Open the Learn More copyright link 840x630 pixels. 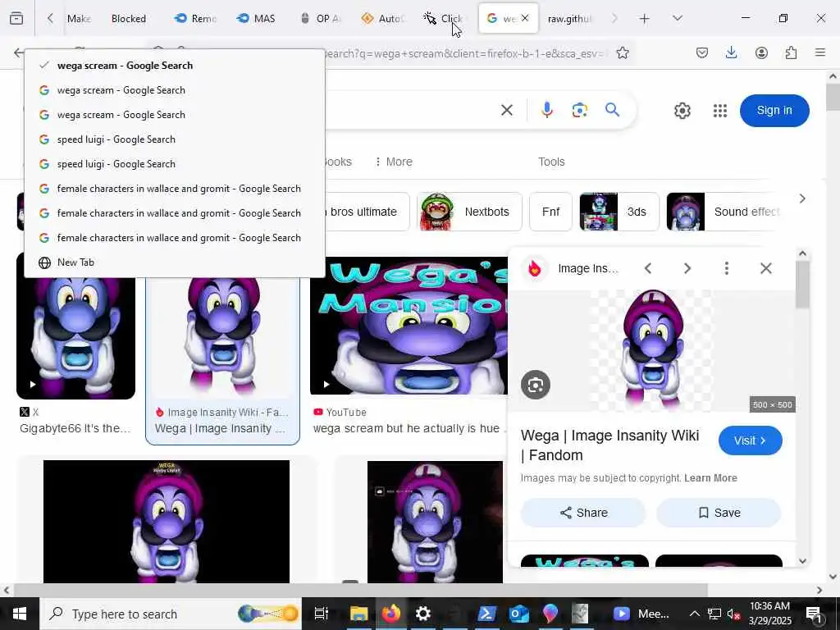click(x=710, y=478)
